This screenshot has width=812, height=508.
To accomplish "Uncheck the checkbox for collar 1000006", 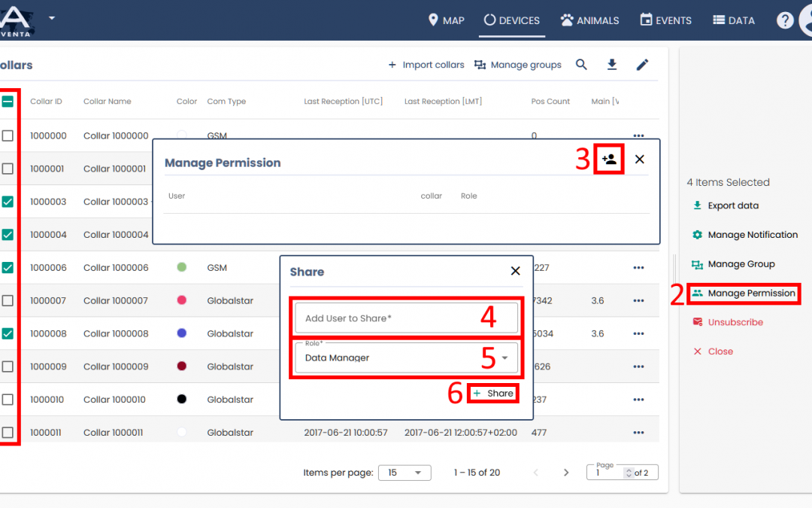I will (8, 268).
